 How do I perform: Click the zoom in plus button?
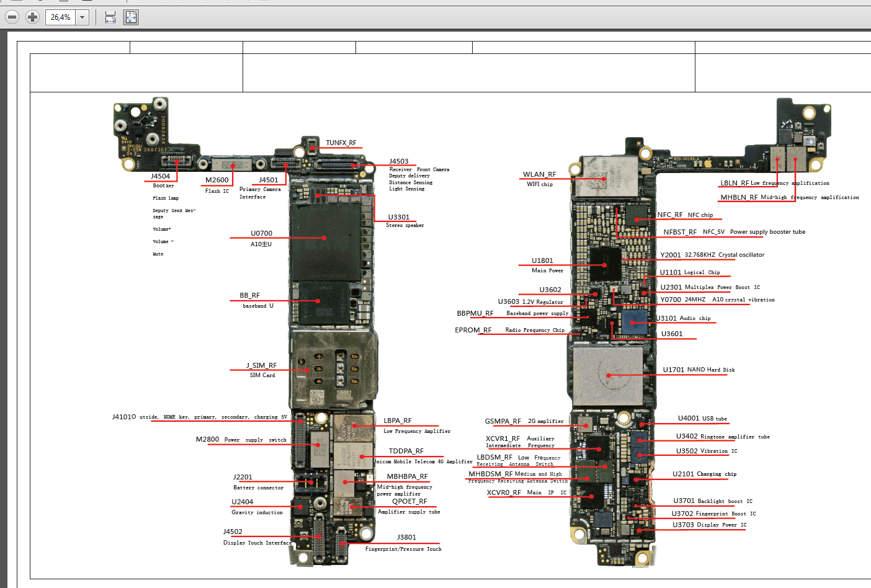(x=32, y=17)
